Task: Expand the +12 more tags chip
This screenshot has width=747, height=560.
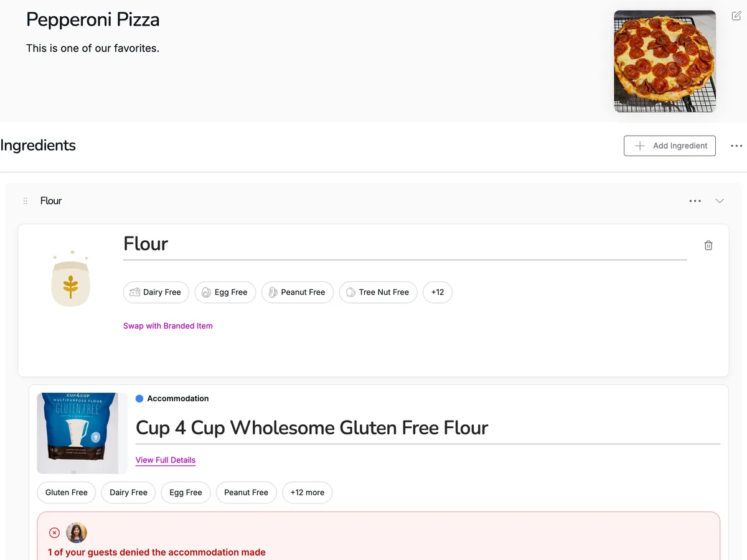Action: pos(308,493)
